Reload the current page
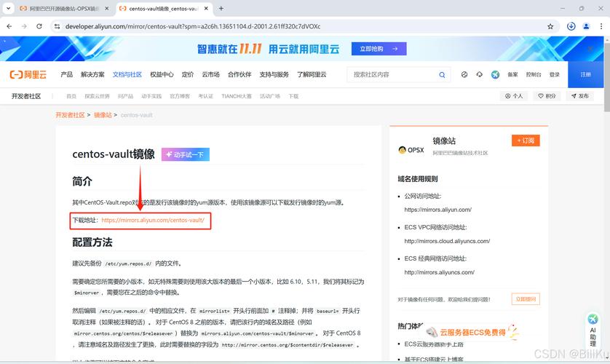Image resolution: width=610 pixels, height=364 pixels. tap(39, 26)
